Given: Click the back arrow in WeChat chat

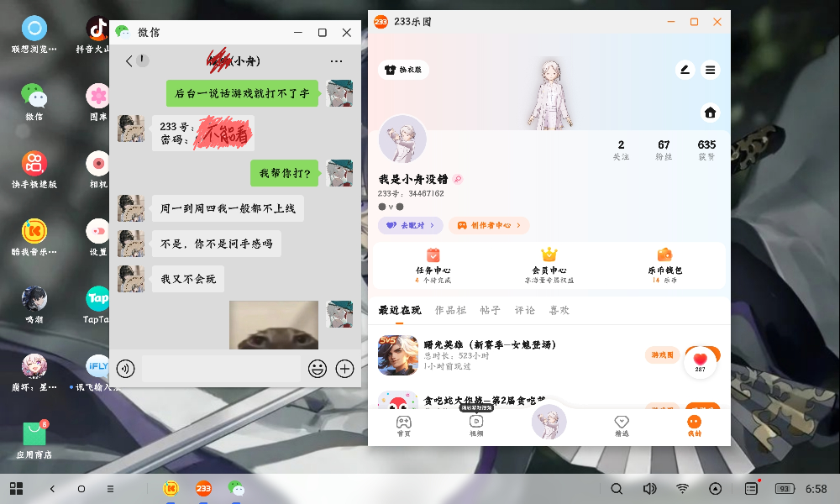Looking at the screenshot, I should pos(129,61).
